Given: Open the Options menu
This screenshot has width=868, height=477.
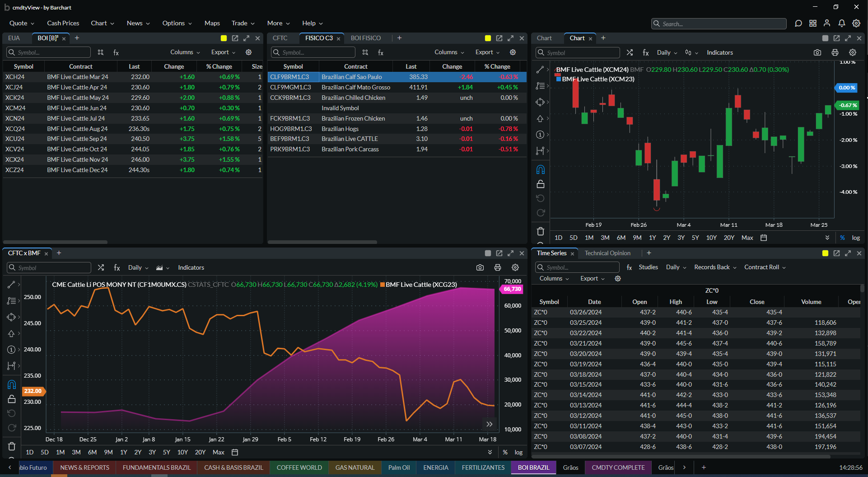Looking at the screenshot, I should pos(177,23).
